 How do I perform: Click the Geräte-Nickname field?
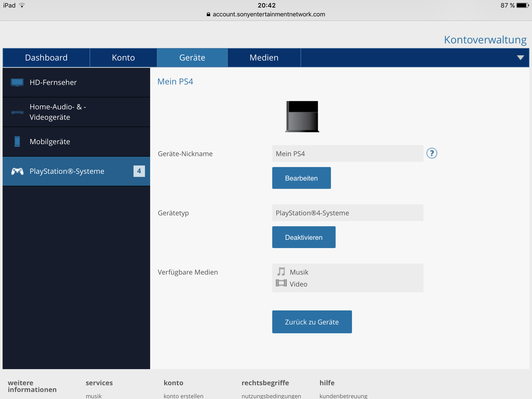[x=348, y=154]
